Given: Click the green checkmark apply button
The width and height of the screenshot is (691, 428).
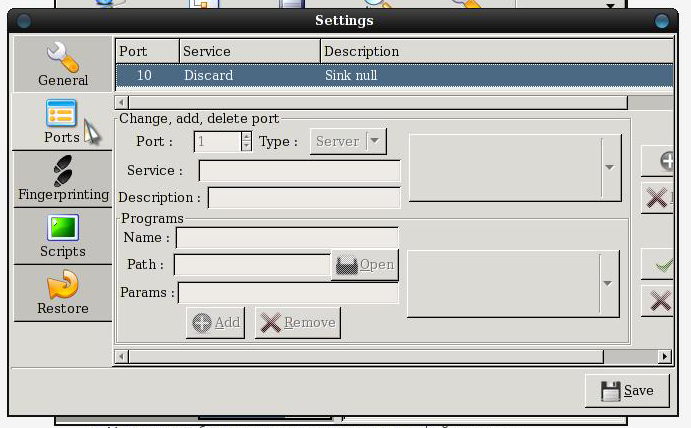Looking at the screenshot, I should tap(657, 264).
